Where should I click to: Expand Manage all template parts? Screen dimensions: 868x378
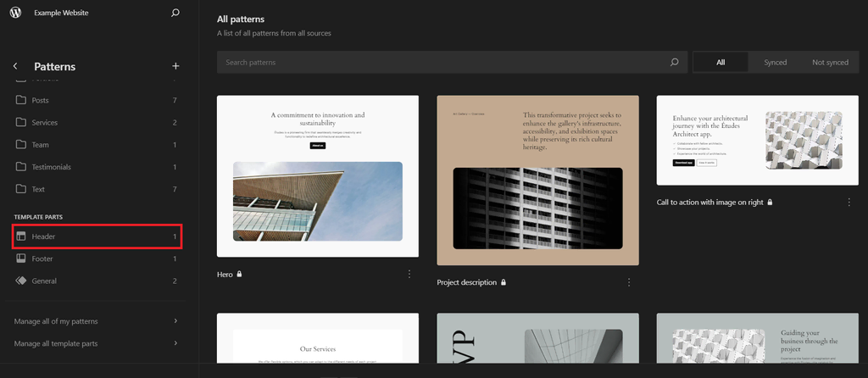pos(97,343)
